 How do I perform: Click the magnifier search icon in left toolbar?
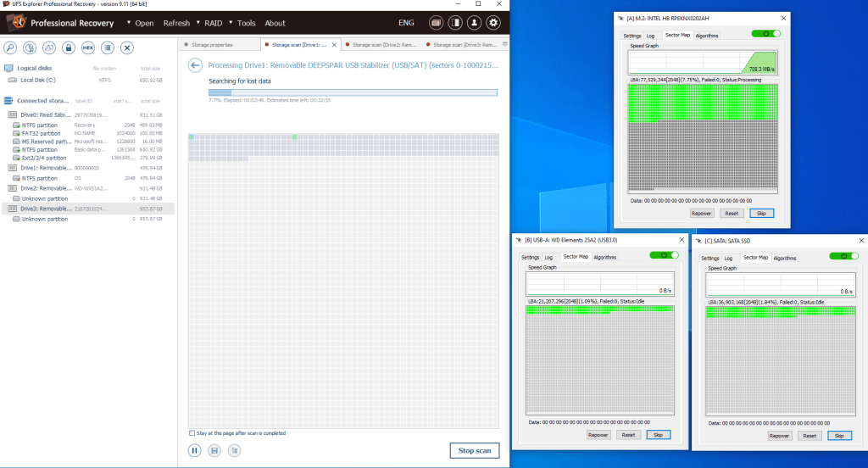coord(11,47)
